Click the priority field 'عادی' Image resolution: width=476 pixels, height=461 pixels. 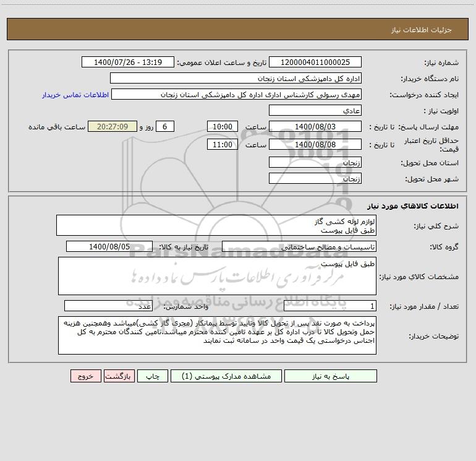[x=315, y=110]
